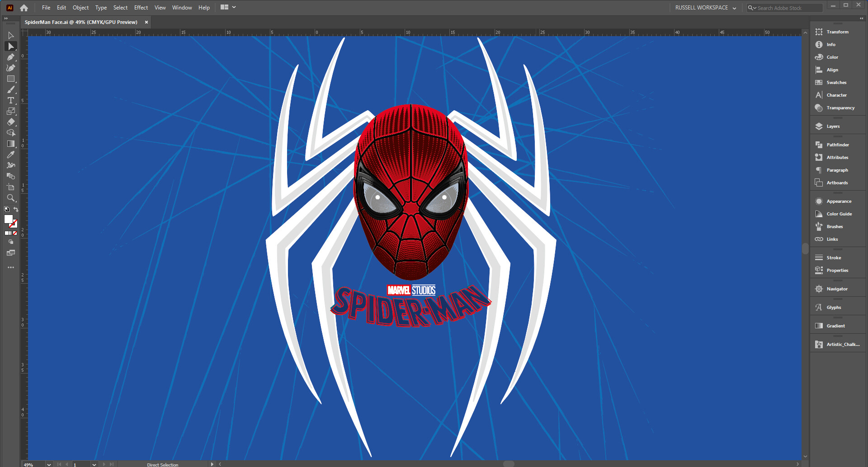Select the Paintbrush tool
Image resolution: width=868 pixels, height=467 pixels.
click(11, 89)
